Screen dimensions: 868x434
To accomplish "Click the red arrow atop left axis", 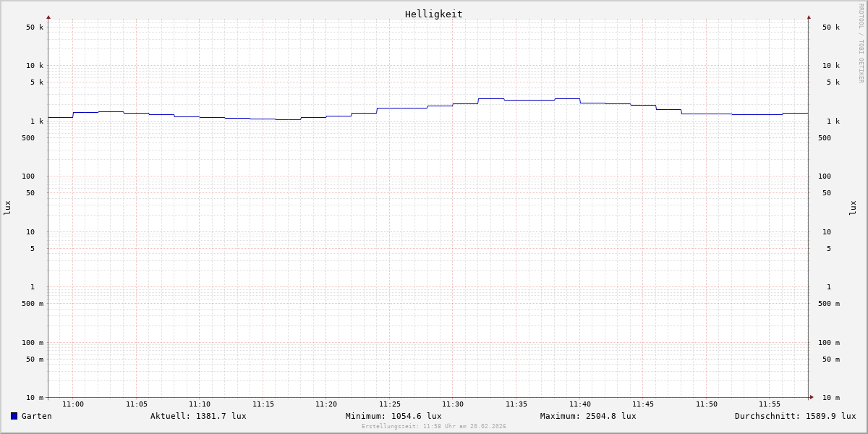I will 48,17.
